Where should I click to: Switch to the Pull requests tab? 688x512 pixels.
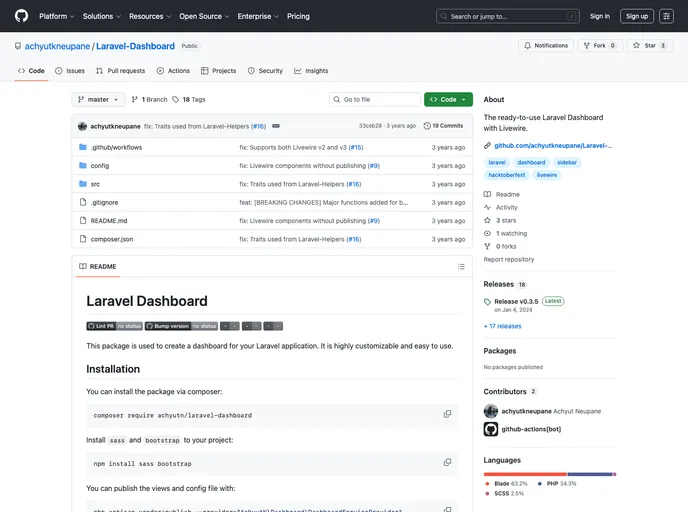coord(120,71)
